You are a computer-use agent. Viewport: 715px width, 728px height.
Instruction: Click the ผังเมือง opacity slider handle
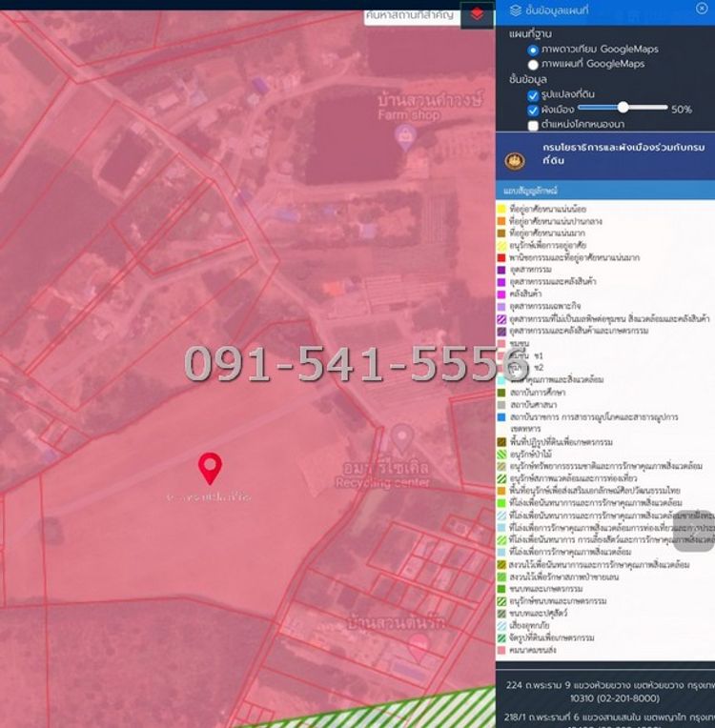click(x=623, y=109)
